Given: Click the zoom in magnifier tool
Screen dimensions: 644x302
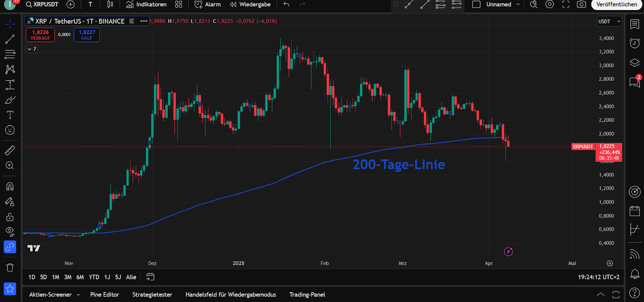Looking at the screenshot, I should (10, 165).
